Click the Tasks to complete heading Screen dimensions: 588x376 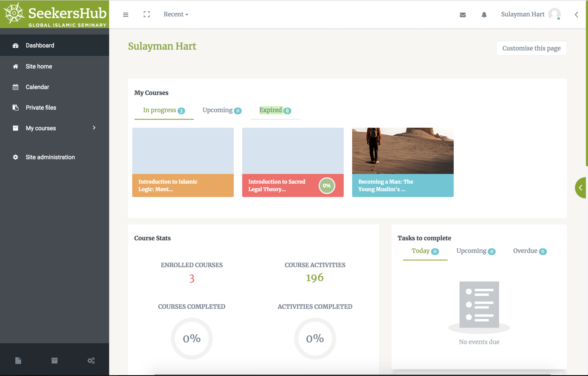(x=424, y=238)
